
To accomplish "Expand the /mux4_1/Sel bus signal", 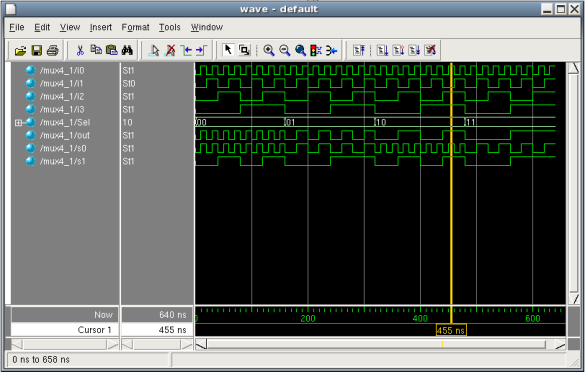I will click(x=18, y=122).
